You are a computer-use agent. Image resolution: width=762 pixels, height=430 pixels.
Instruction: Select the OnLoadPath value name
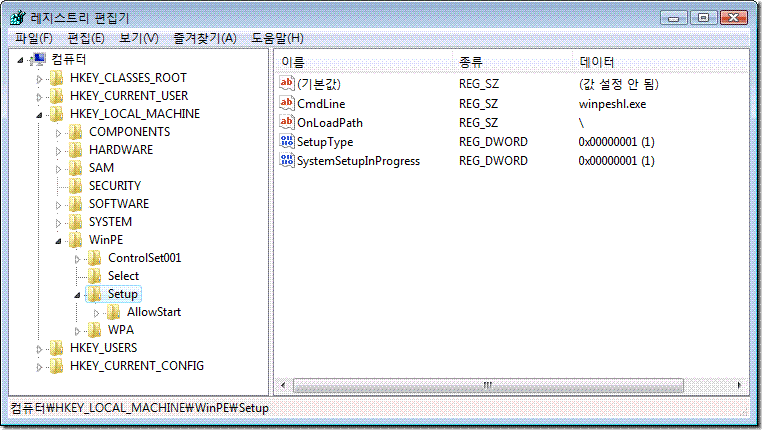pyautogui.click(x=330, y=122)
